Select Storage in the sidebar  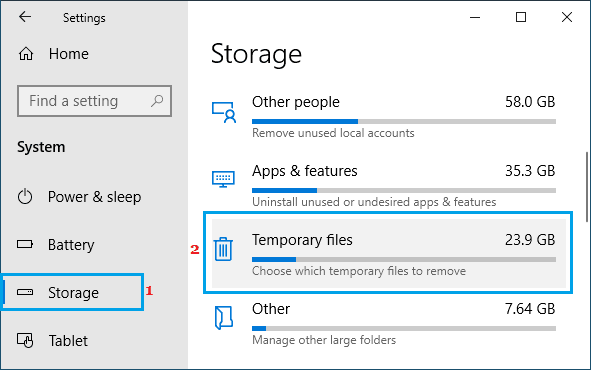[x=72, y=292]
